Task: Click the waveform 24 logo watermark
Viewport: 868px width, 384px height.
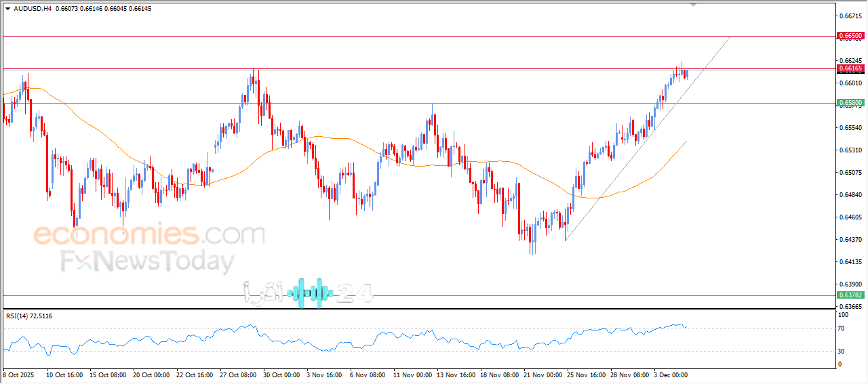Action: 309,293
